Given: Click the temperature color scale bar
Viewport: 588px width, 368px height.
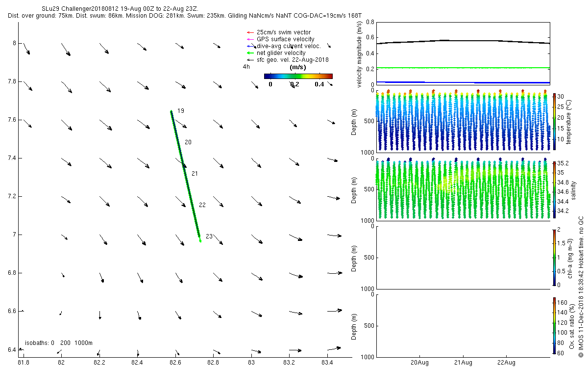Looking at the screenshot, I should (x=554, y=122).
